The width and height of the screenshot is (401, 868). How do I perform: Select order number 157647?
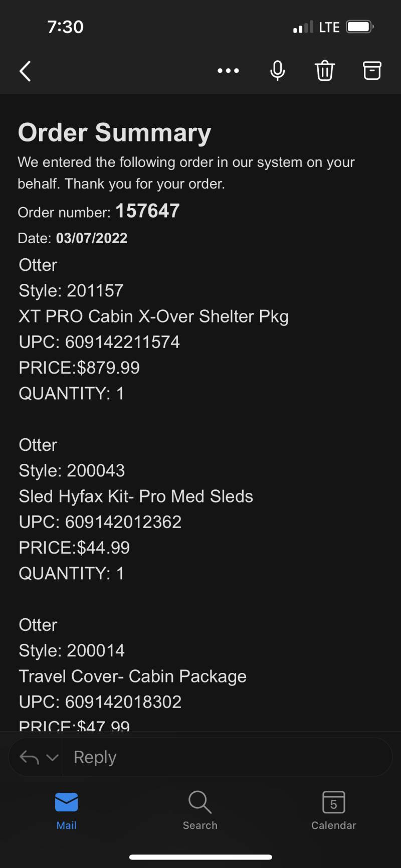[x=147, y=211]
